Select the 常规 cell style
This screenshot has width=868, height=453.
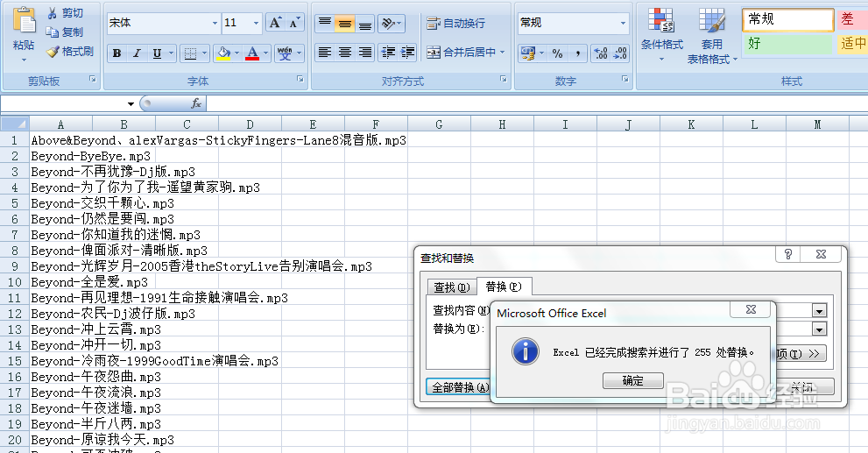787,19
